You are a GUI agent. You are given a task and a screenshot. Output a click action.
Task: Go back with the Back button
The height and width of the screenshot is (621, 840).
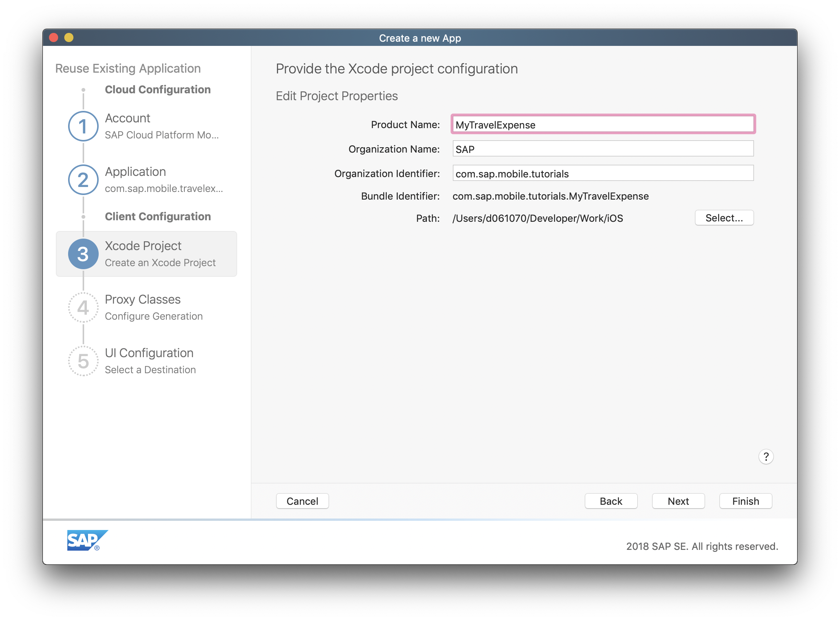(x=611, y=501)
